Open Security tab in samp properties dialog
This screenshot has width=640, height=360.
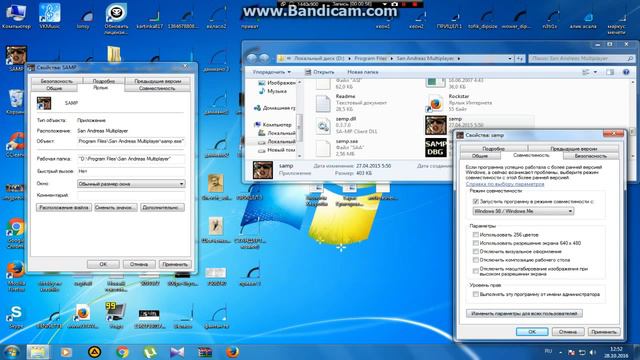tap(591, 156)
